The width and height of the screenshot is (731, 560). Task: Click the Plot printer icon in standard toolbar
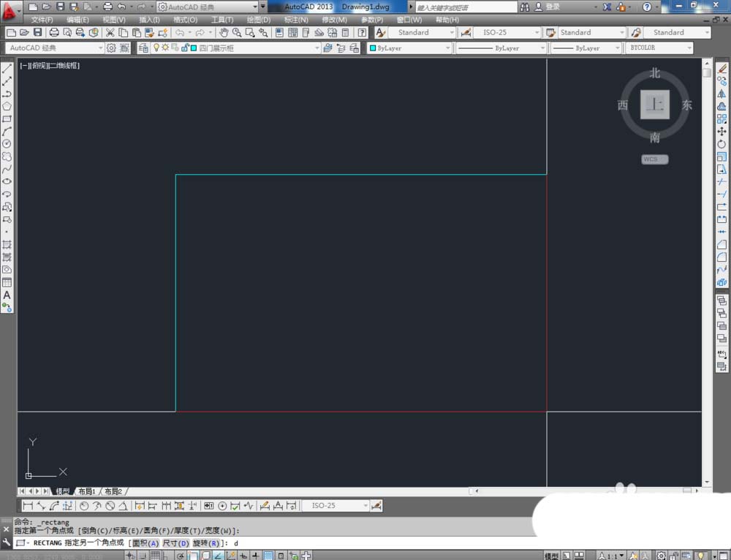pyautogui.click(x=54, y=33)
